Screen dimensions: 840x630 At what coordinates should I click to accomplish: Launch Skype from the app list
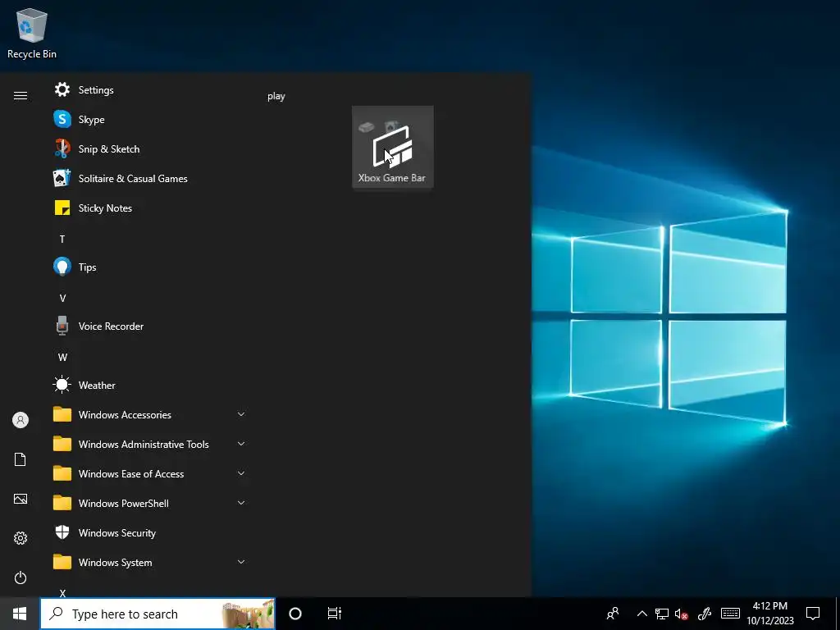(149, 120)
